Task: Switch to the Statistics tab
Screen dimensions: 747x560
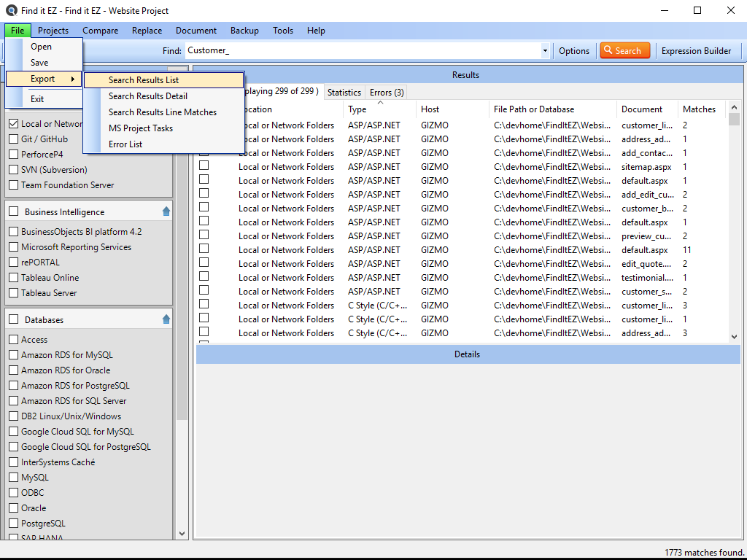Action: pyautogui.click(x=344, y=93)
